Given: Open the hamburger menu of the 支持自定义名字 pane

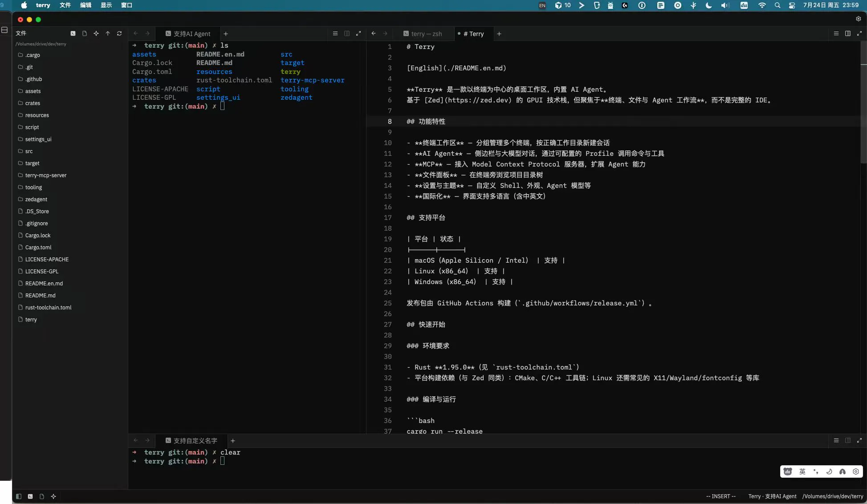Looking at the screenshot, I should tap(836, 440).
